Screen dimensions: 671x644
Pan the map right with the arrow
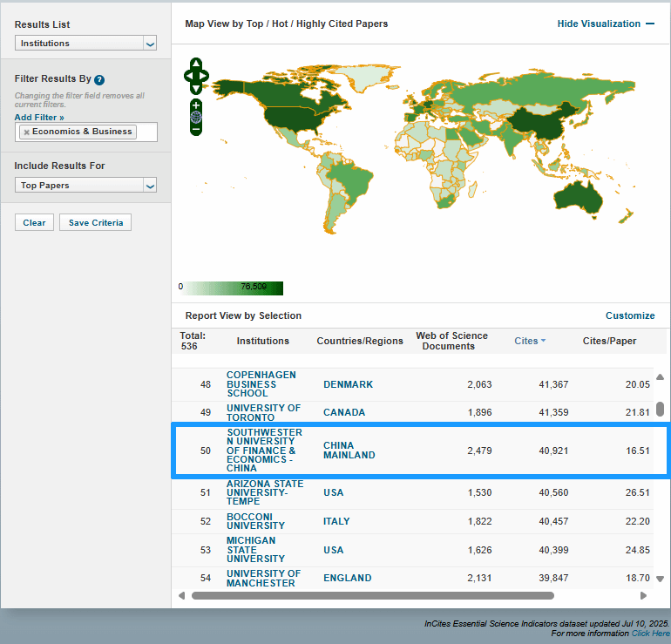coord(205,76)
